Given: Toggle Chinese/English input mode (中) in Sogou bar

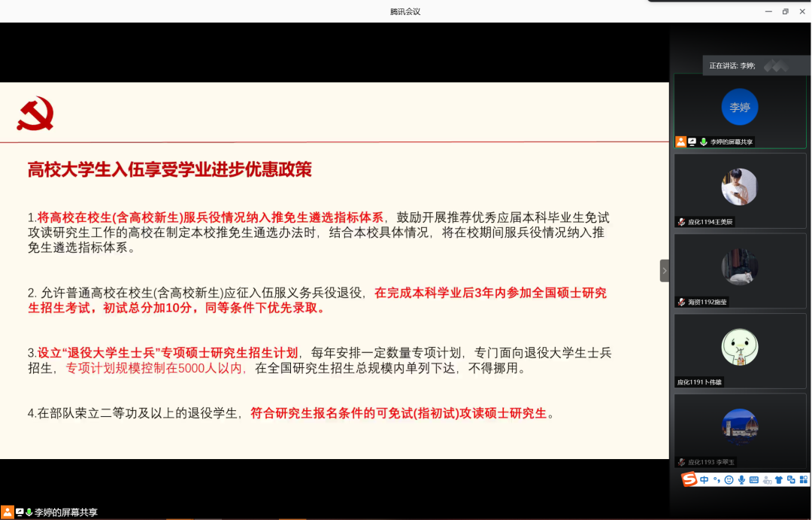Looking at the screenshot, I should [704, 480].
